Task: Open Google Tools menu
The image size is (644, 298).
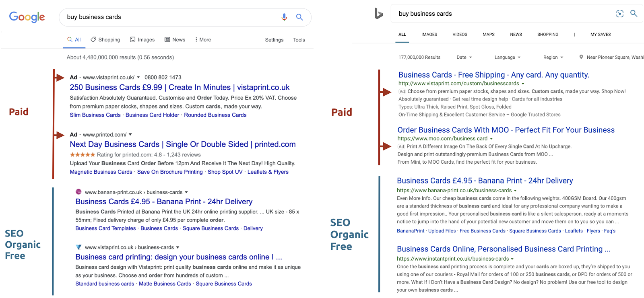Action: pos(299,40)
